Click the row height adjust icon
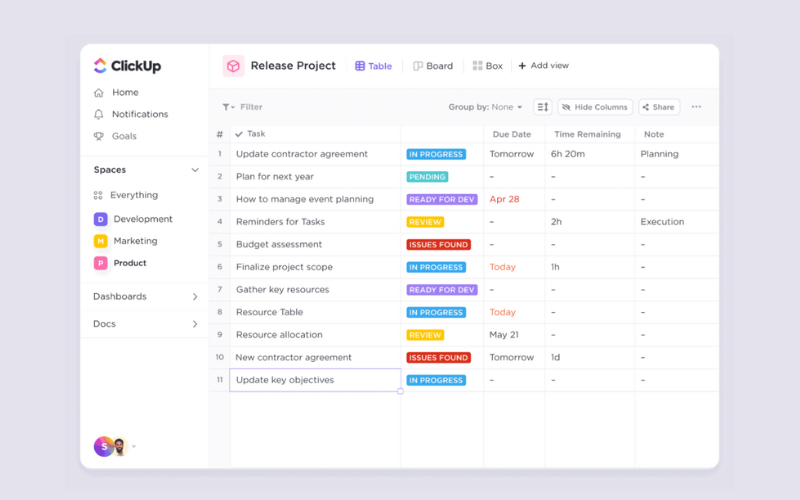The width and height of the screenshot is (800, 500). click(542, 107)
